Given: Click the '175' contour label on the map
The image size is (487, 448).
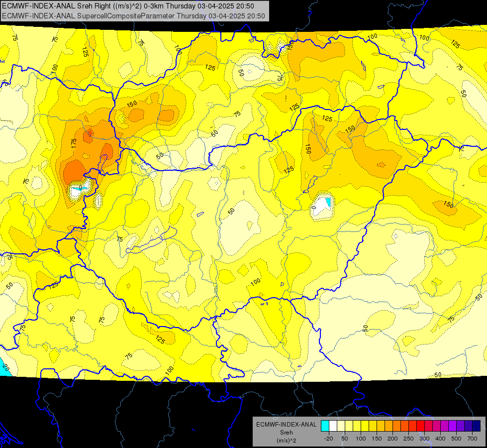Looking at the screenshot, I should (x=74, y=143).
